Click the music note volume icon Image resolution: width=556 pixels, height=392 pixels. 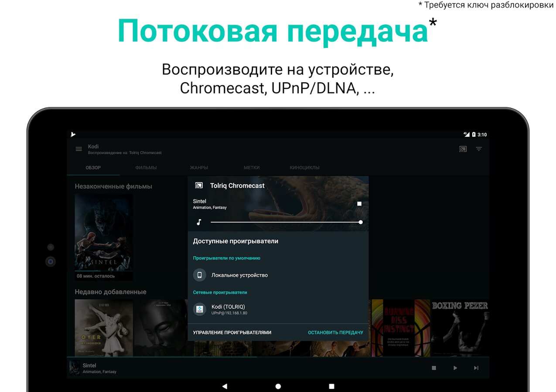pyautogui.click(x=199, y=222)
